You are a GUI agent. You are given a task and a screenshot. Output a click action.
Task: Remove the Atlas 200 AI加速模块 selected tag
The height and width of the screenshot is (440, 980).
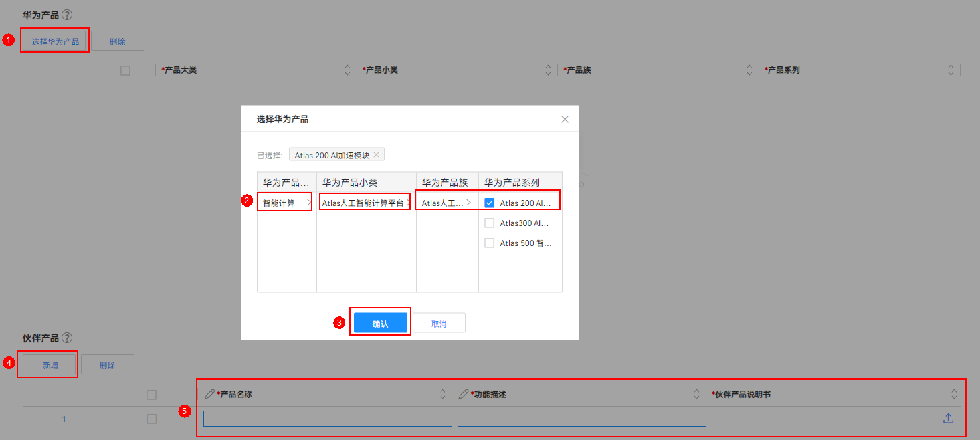tap(376, 155)
